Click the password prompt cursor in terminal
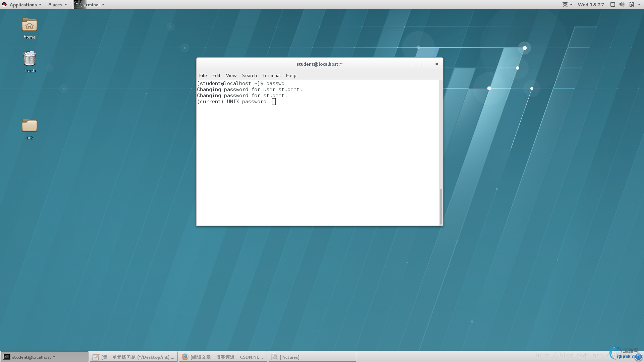 274,102
